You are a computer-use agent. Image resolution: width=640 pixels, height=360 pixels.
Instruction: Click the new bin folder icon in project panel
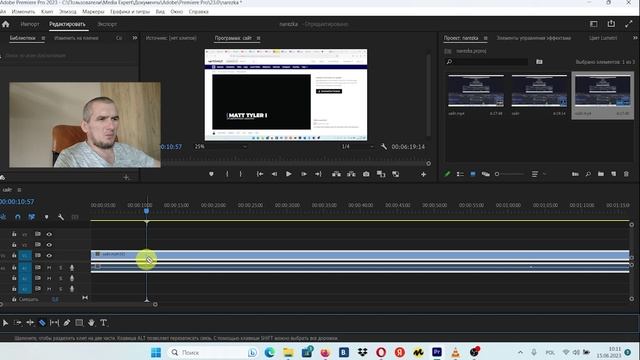[x=601, y=174]
